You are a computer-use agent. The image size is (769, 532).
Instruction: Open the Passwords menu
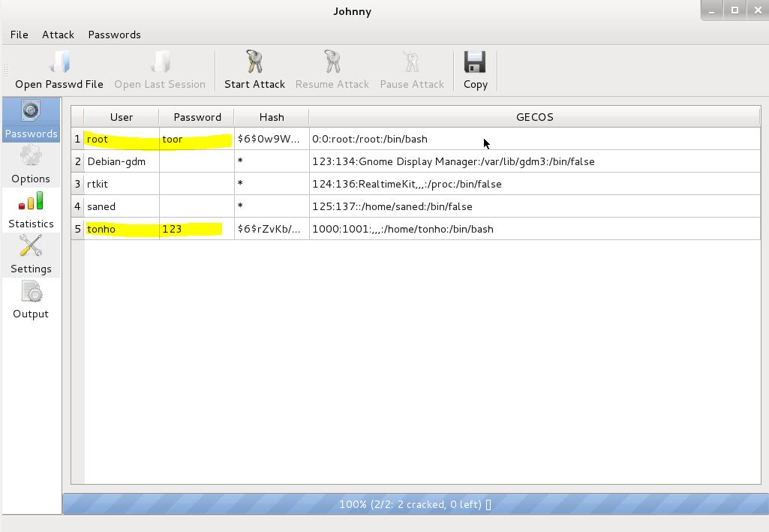(x=114, y=35)
